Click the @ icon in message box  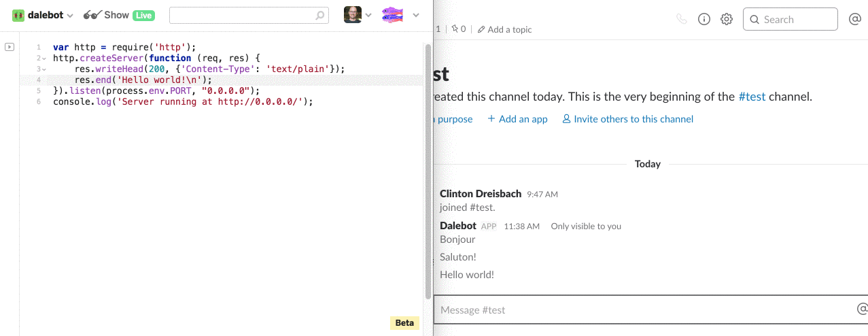pyautogui.click(x=862, y=309)
